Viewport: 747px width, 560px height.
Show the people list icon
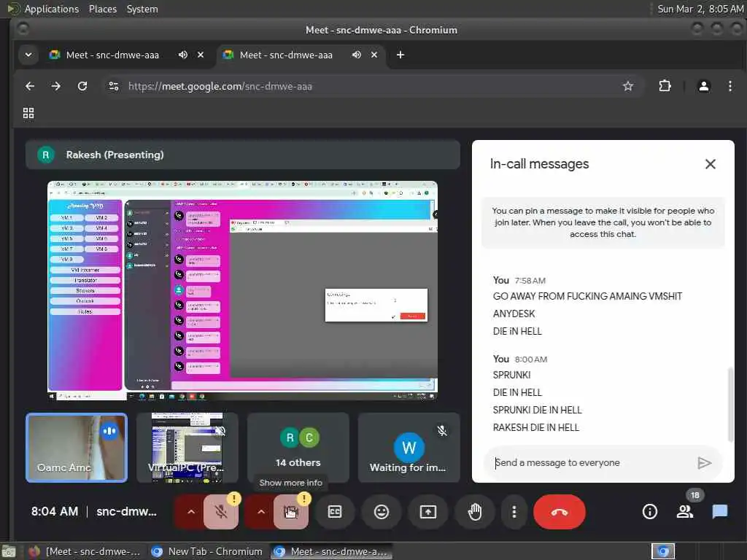coord(685,512)
